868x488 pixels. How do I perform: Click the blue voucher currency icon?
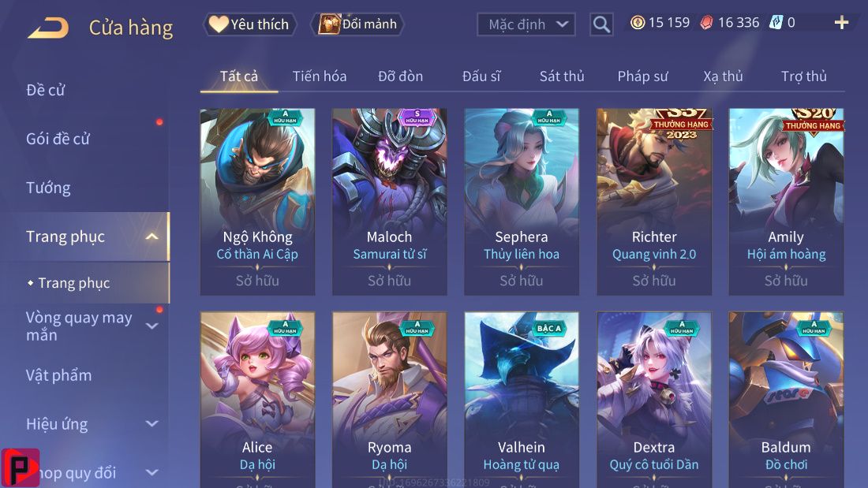(776, 23)
